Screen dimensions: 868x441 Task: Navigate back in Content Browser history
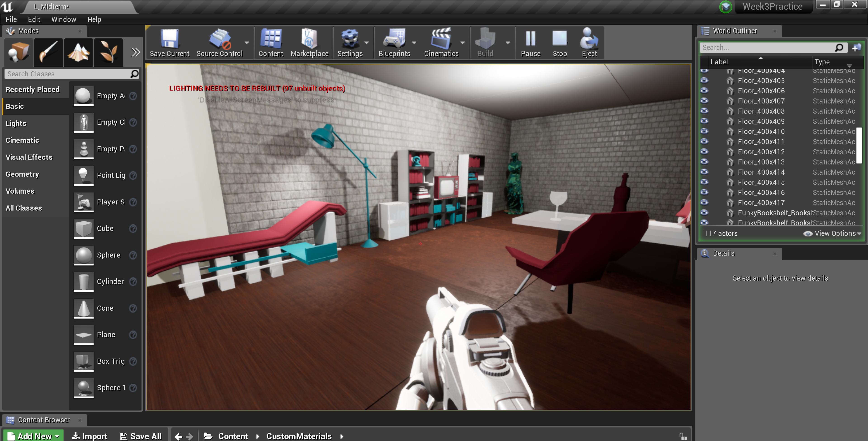pyautogui.click(x=178, y=436)
